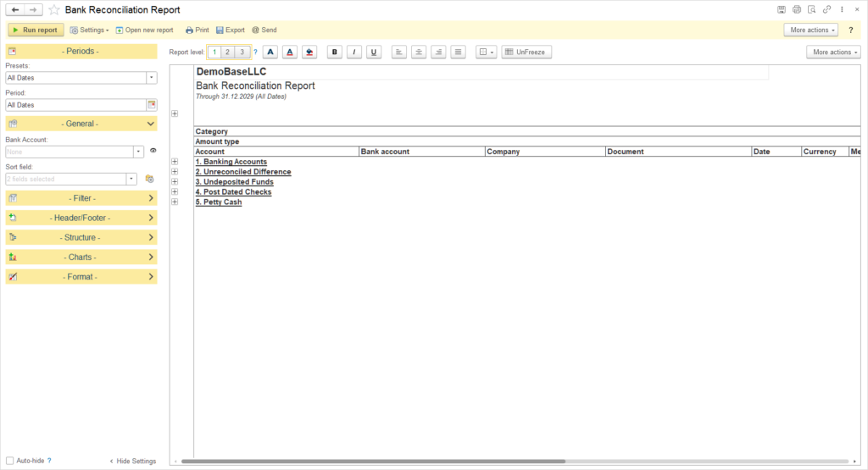Viewport: 868px width, 470px height.
Task: Apply bold formatting with the B icon
Action: tap(335, 52)
